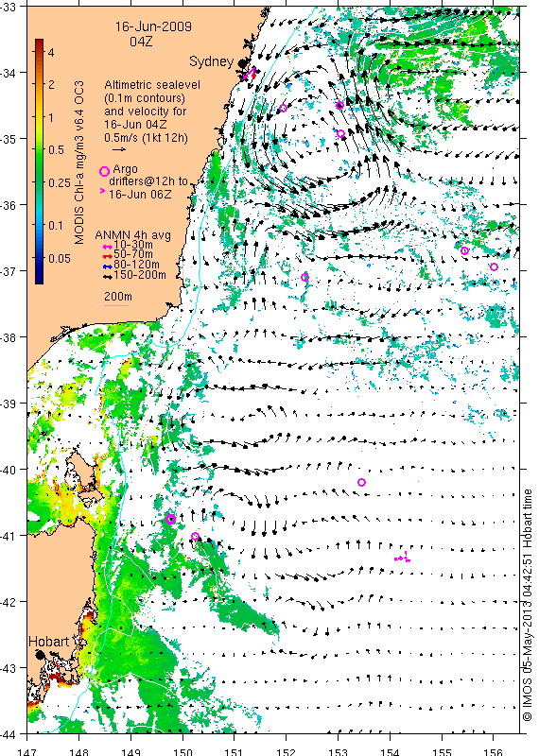Click the 0.5m/s velocity scale arrow
539x756 pixels.
[x=119, y=149]
